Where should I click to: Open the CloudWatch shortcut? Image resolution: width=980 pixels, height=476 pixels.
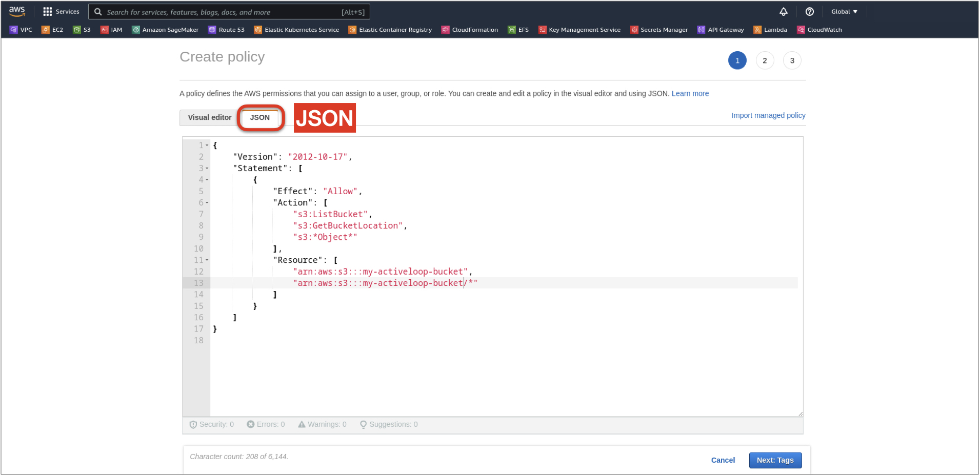[819, 30]
